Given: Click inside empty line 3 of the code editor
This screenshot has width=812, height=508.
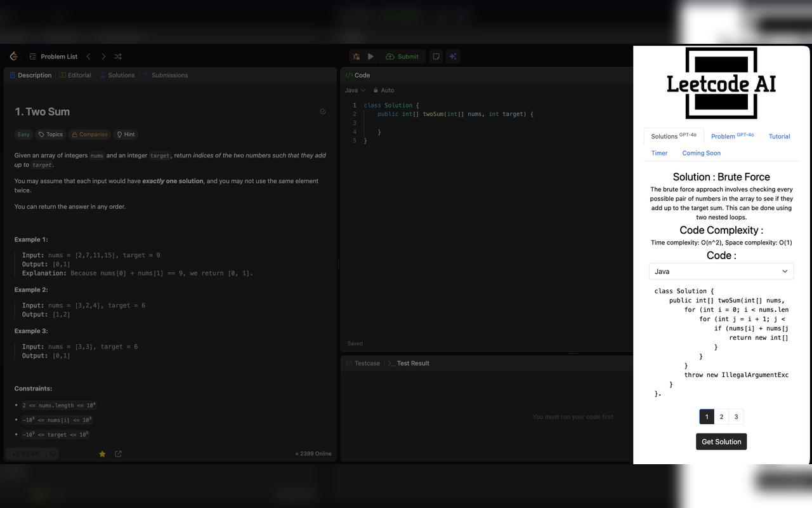Looking at the screenshot, I should coord(495,123).
